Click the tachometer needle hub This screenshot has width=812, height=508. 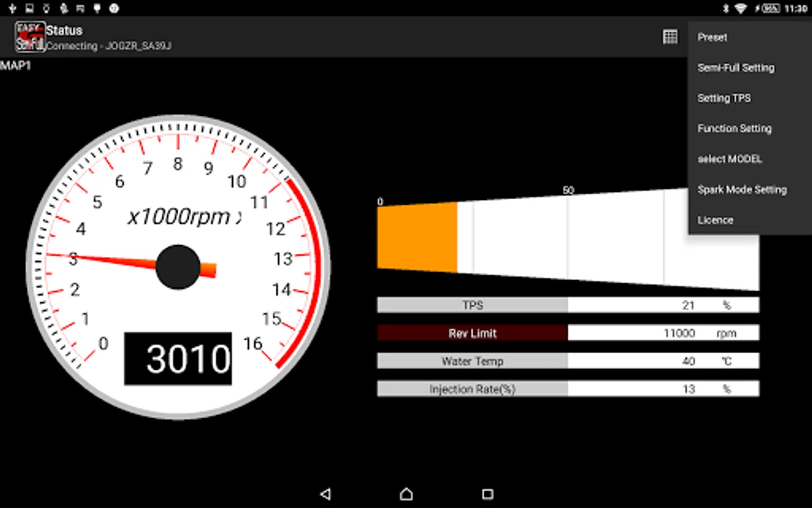(x=178, y=267)
